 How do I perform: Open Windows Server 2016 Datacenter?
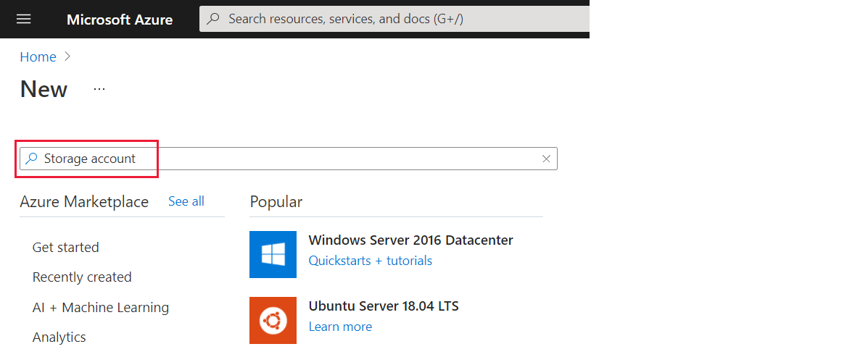pyautogui.click(x=410, y=240)
